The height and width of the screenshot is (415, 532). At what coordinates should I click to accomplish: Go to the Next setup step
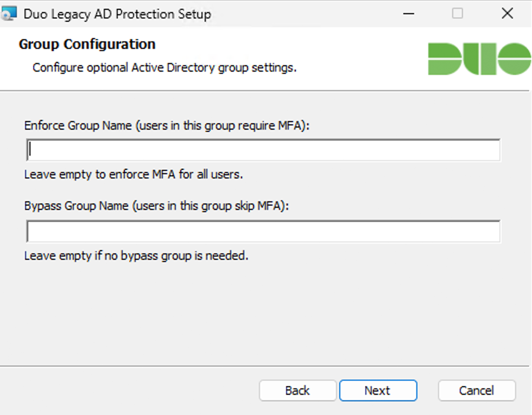(378, 391)
